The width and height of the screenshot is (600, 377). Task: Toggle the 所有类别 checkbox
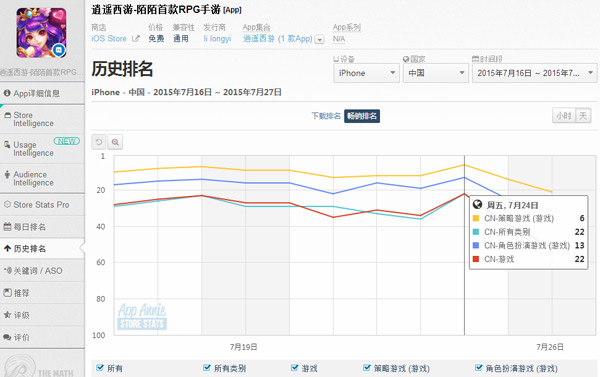coord(207,368)
